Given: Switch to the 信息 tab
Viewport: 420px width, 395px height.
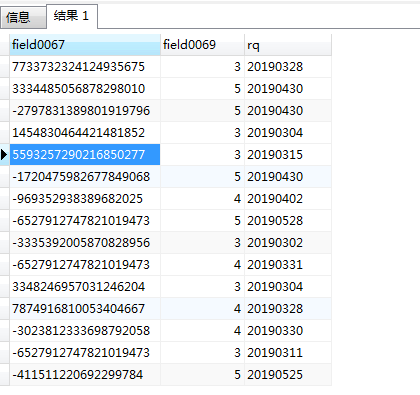Looking at the screenshot, I should (x=23, y=17).
